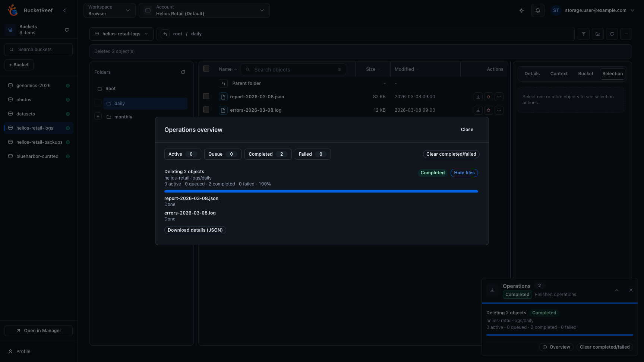Image resolution: width=644 pixels, height=362 pixels.
Task: Click the search filter options icon
Action: click(340, 69)
